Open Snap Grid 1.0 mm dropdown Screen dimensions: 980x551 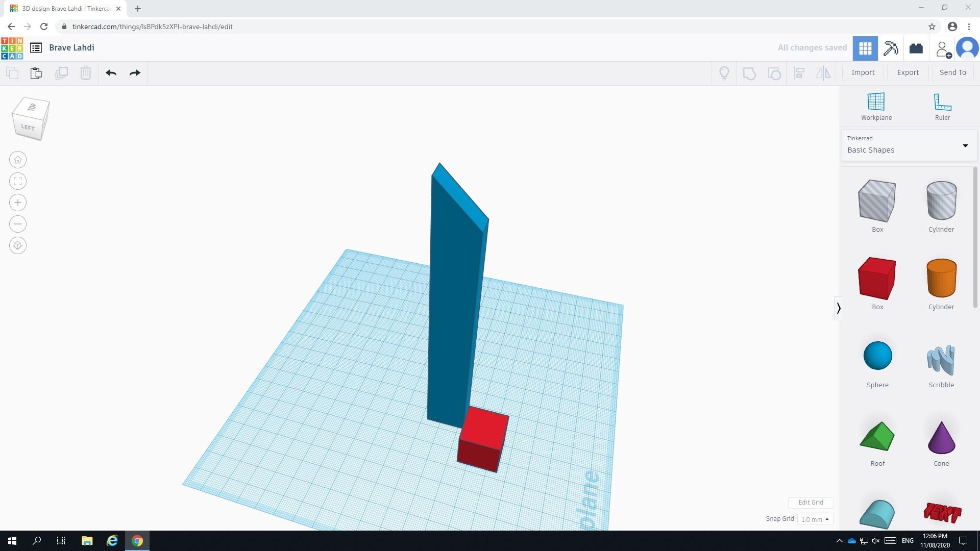(815, 519)
